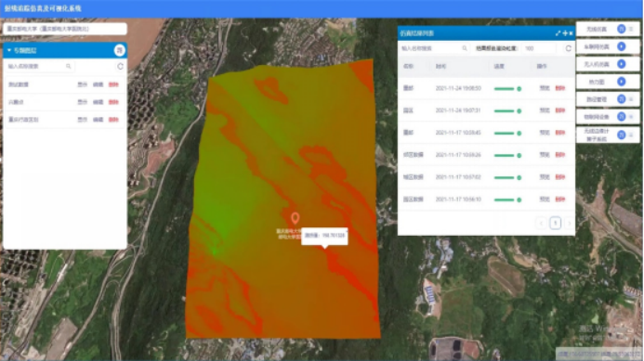Click 预览 on the first result row
This screenshot has height=361, width=644.
[x=545, y=88]
